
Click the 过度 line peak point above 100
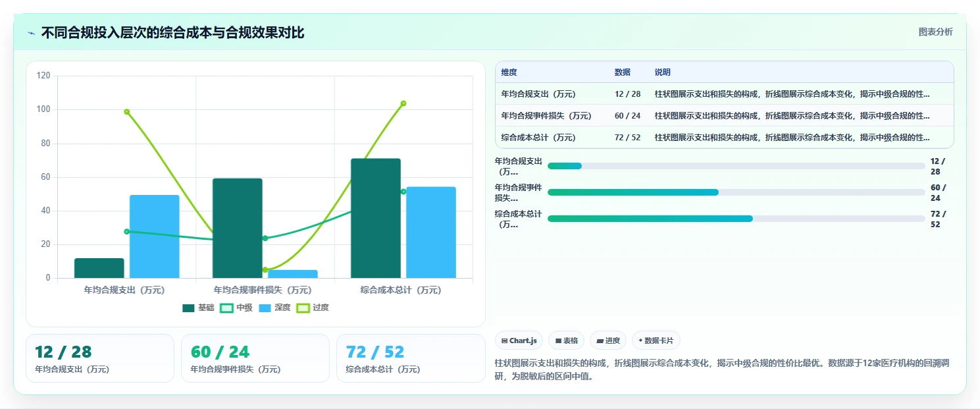(403, 103)
